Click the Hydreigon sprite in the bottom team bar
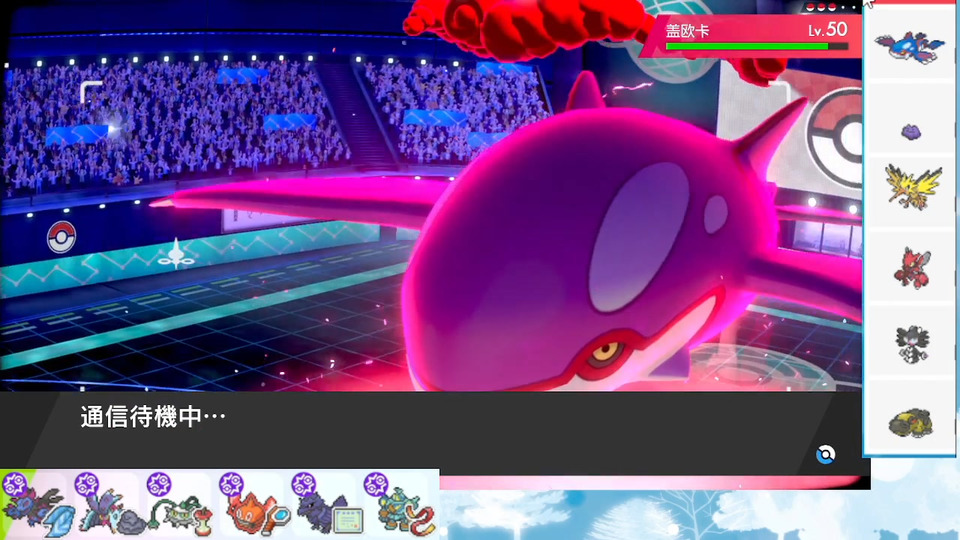The image size is (960, 540). (x=33, y=507)
